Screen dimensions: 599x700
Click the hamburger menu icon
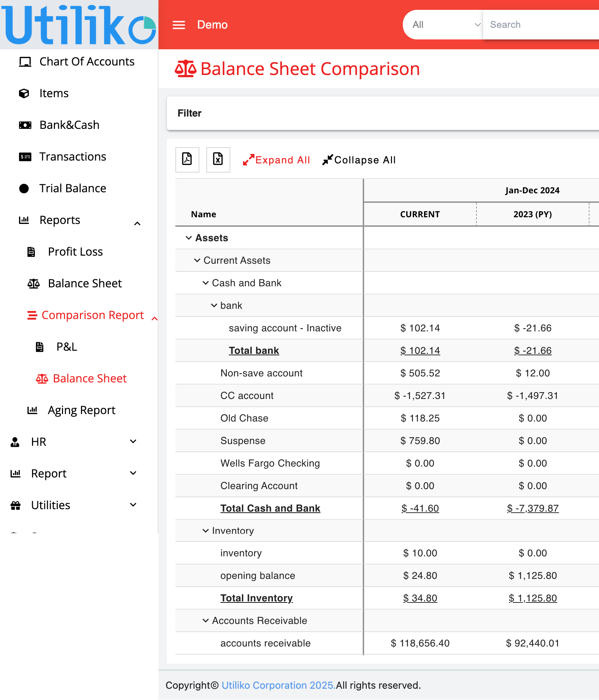click(x=179, y=25)
